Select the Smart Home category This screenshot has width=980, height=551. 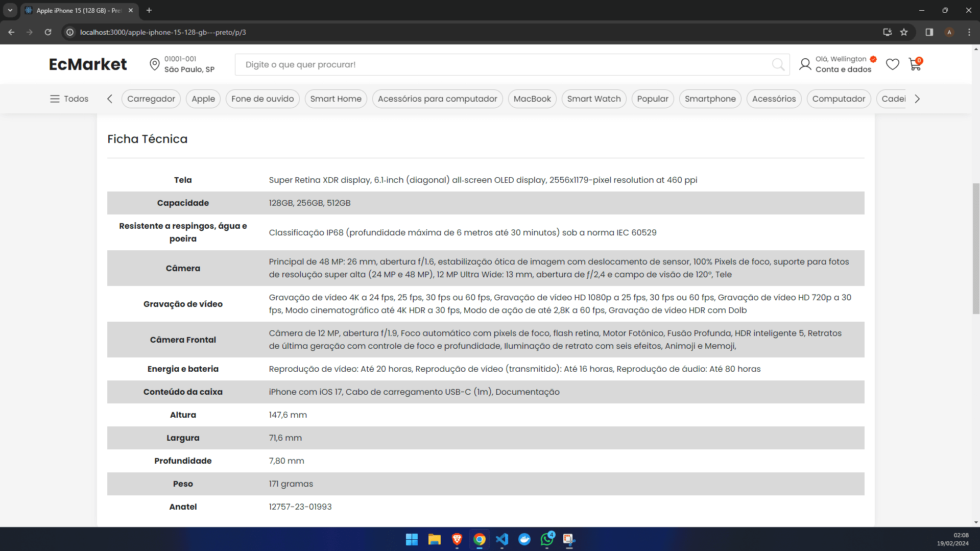(336, 99)
